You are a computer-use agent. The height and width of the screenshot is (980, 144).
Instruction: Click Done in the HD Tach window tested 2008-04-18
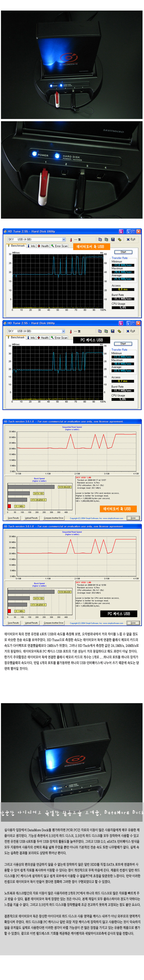(x=133, y=623)
